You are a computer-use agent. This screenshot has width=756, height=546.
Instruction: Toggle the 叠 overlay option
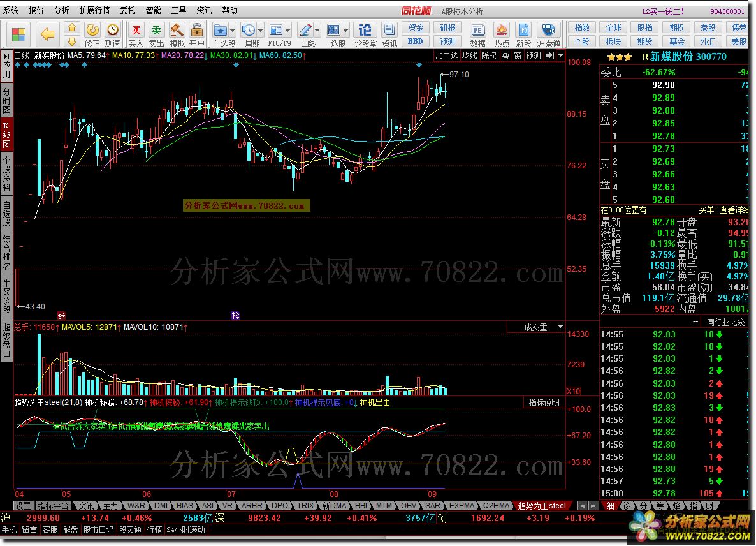(505, 55)
